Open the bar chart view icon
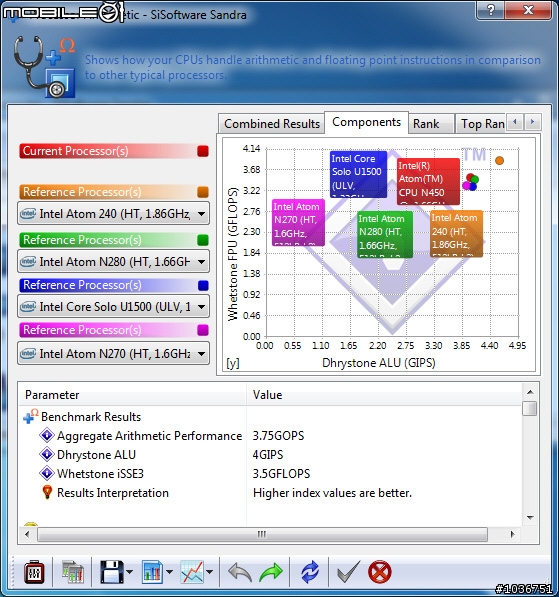 (152, 571)
